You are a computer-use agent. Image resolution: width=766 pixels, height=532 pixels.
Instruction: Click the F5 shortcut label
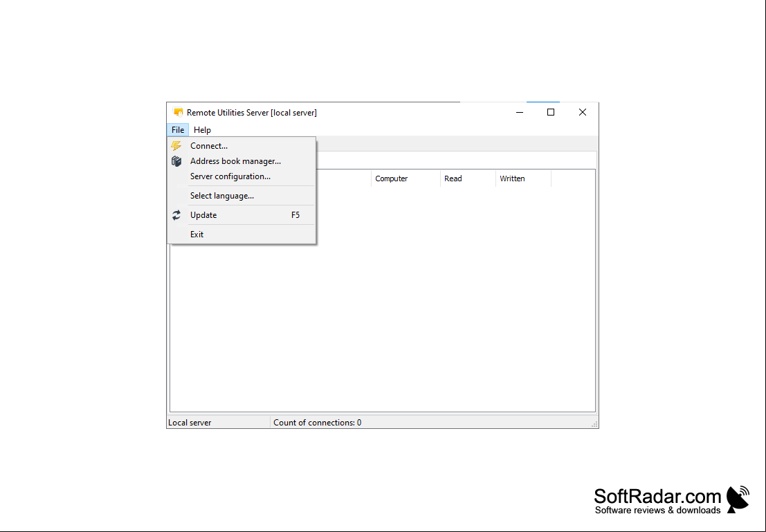pyautogui.click(x=295, y=215)
